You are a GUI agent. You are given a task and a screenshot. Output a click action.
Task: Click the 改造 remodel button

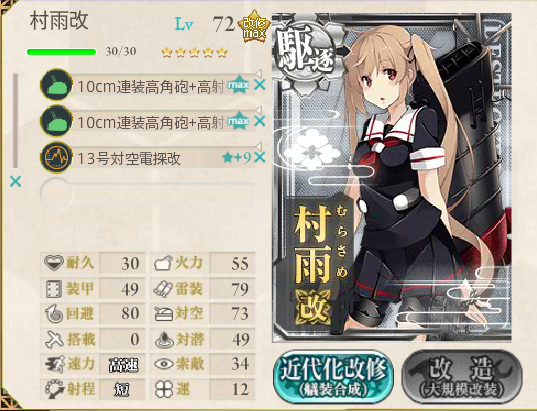[x=462, y=377]
